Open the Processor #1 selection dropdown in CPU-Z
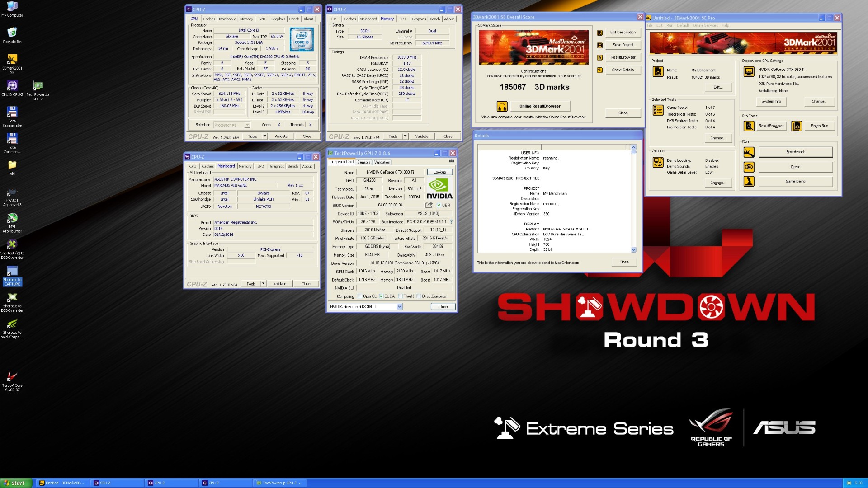Viewport: 868px width, 488px height. (x=247, y=125)
